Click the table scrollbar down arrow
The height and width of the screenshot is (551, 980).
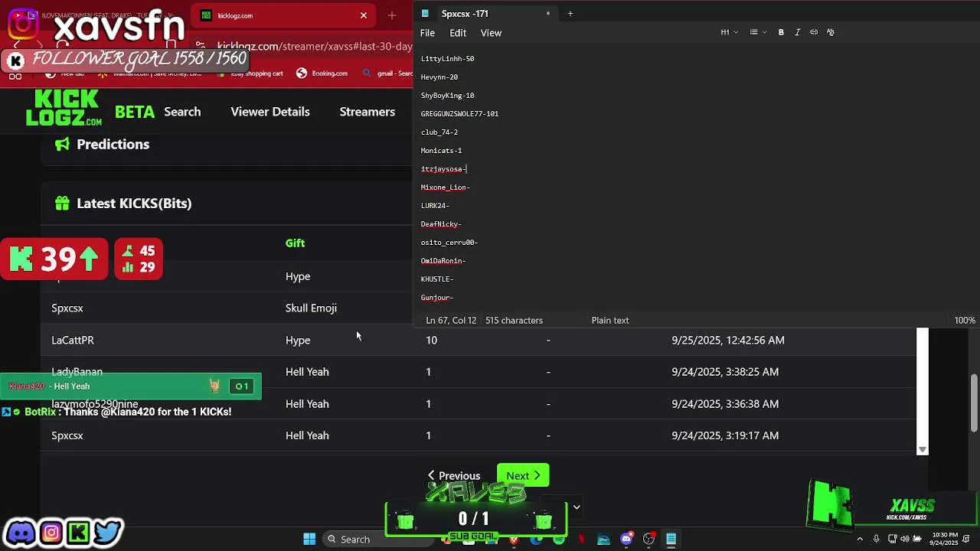point(923,450)
